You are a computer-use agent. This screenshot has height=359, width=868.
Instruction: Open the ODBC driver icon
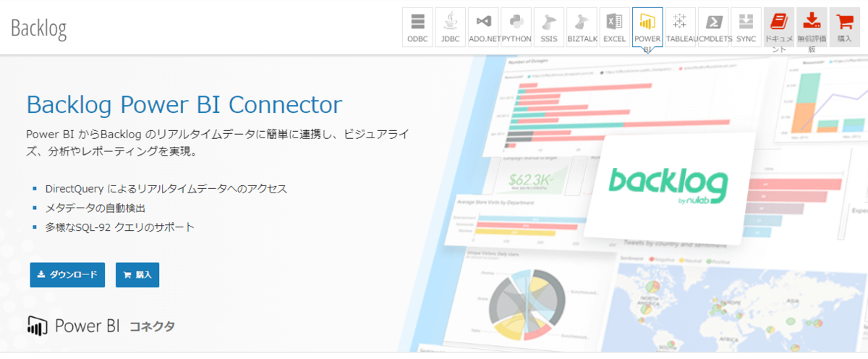(417, 27)
